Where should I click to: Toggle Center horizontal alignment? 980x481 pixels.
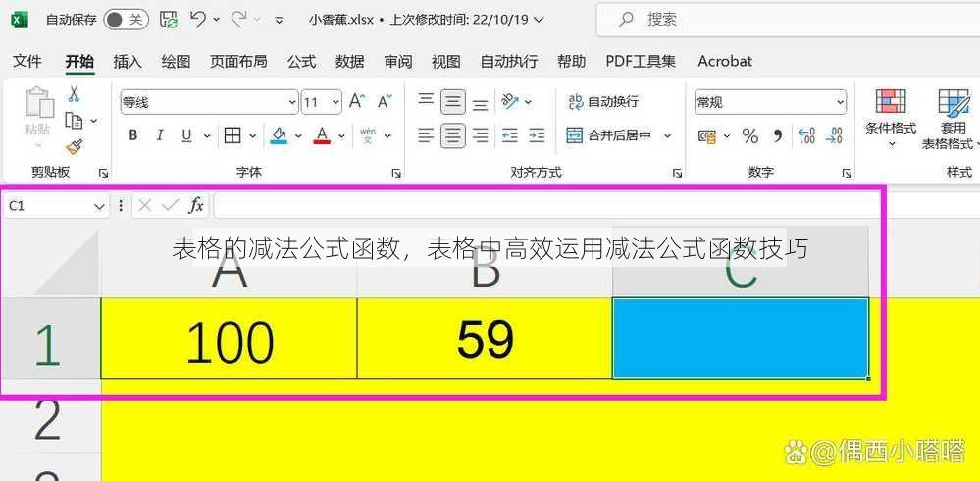pos(452,135)
